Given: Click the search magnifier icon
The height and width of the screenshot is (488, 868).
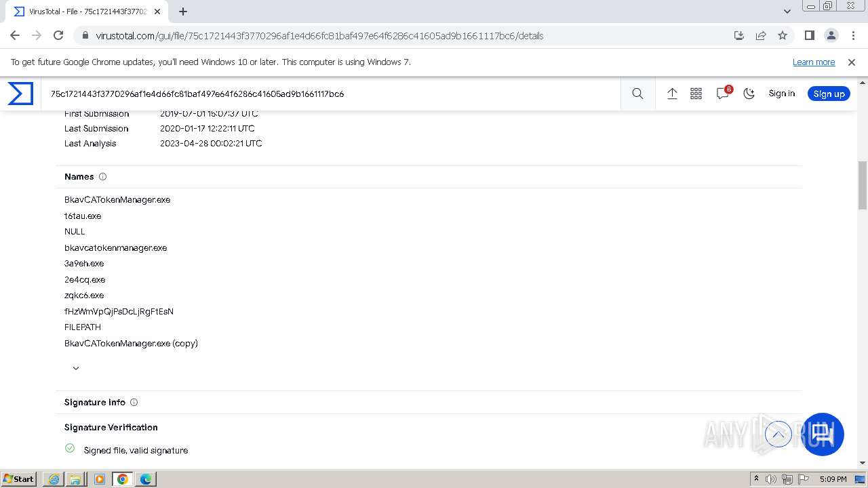Looking at the screenshot, I should pos(637,94).
